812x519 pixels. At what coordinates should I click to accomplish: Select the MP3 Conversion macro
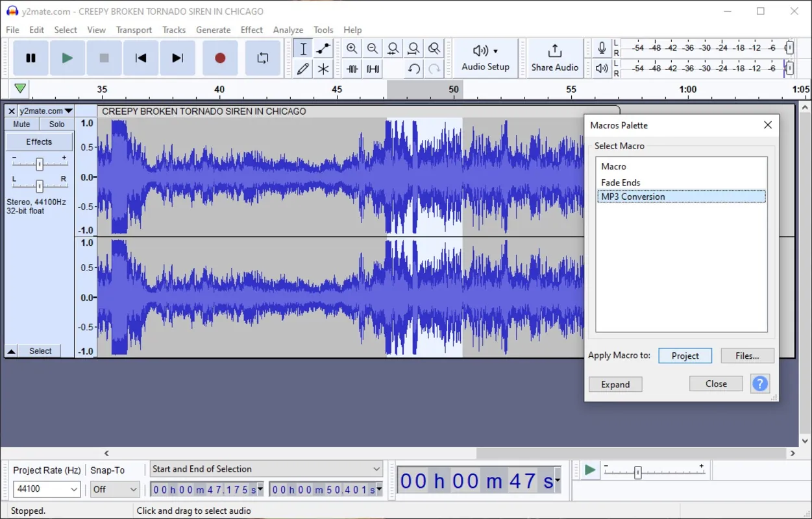[x=682, y=197]
